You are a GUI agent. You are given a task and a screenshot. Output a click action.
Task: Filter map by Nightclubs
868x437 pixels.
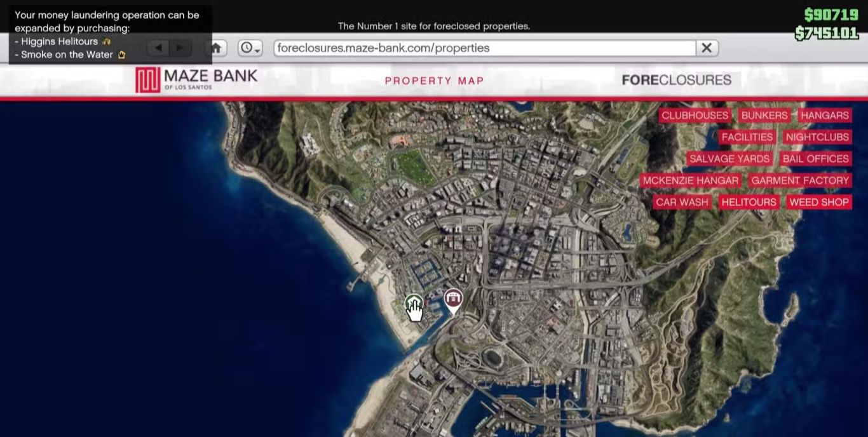click(817, 137)
